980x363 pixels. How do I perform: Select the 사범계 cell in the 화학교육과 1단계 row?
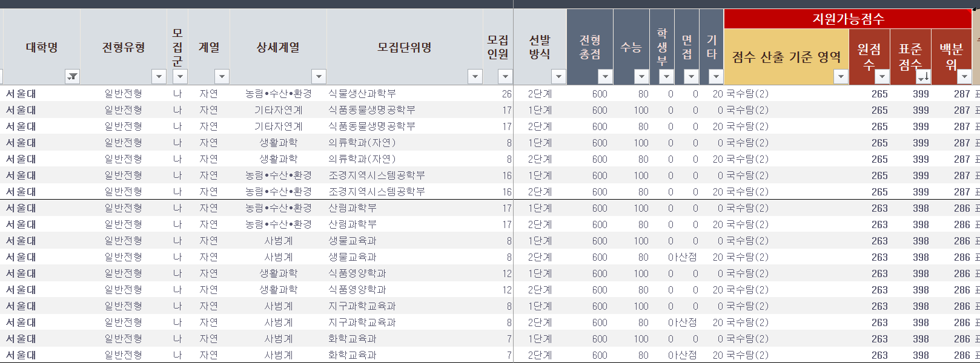278,339
